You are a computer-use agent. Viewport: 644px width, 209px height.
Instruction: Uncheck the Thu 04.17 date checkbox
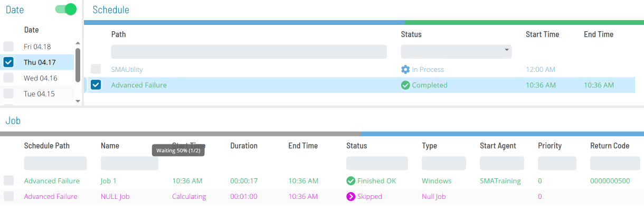click(8, 62)
